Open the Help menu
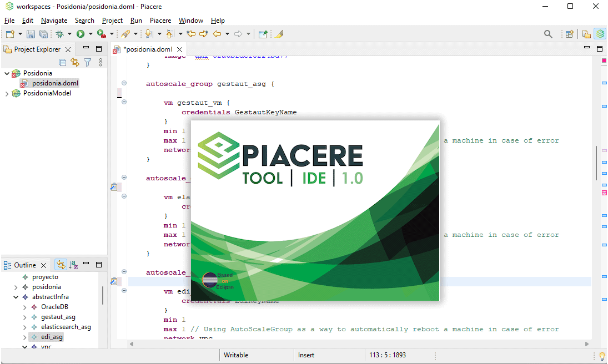 pyautogui.click(x=218, y=21)
